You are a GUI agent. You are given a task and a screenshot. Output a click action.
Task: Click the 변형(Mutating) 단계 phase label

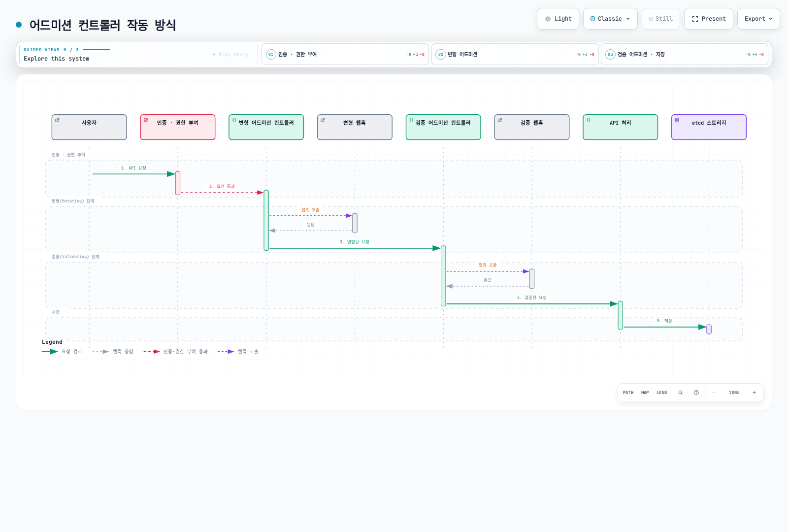point(73,201)
